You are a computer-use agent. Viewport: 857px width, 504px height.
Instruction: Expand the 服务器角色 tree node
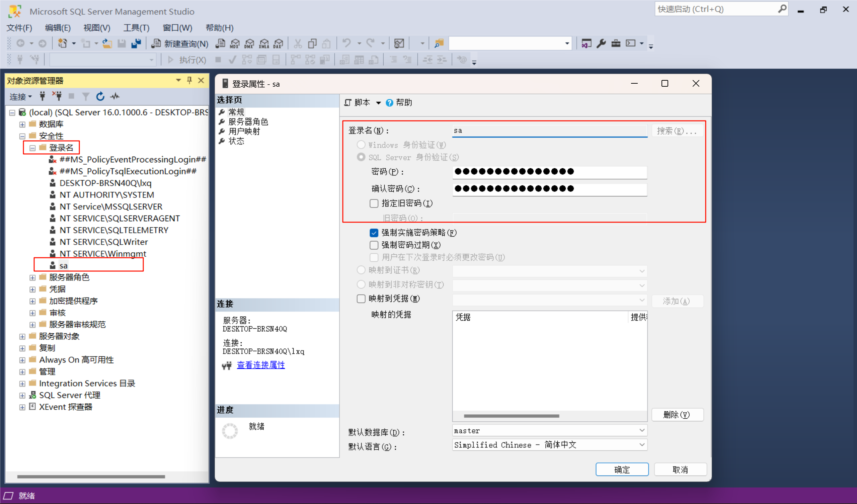tap(32, 278)
